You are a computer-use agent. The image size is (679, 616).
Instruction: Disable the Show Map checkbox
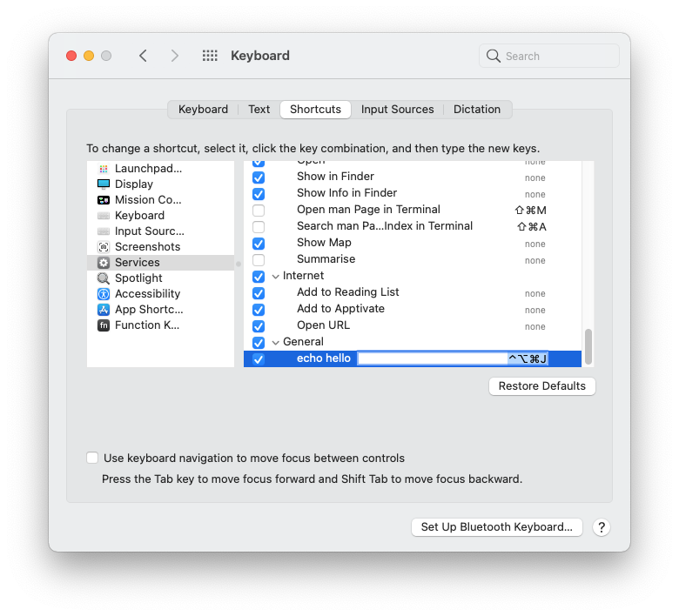pyautogui.click(x=259, y=244)
